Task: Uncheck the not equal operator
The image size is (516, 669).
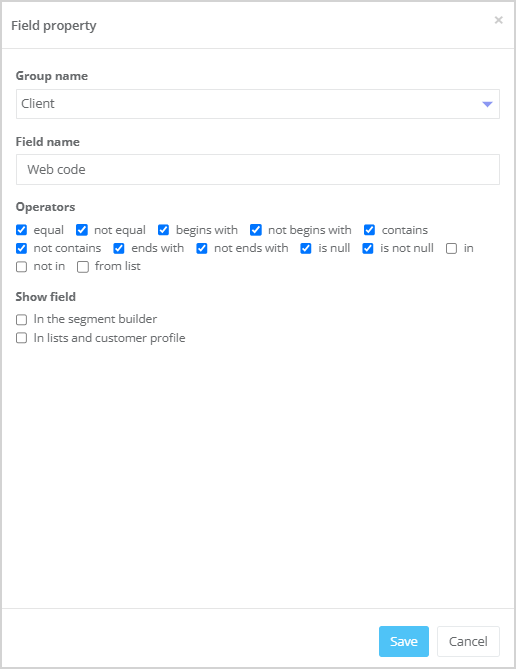Action: [x=82, y=230]
